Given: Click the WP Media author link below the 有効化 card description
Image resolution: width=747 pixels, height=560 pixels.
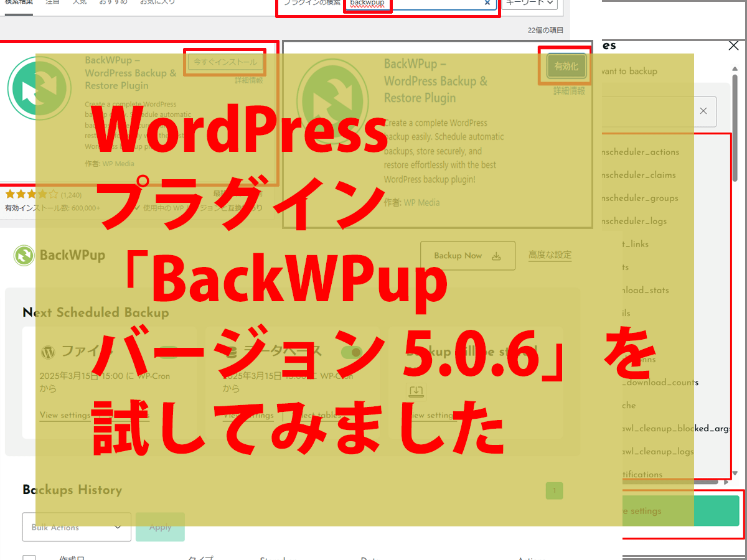Looking at the screenshot, I should coord(421,203).
